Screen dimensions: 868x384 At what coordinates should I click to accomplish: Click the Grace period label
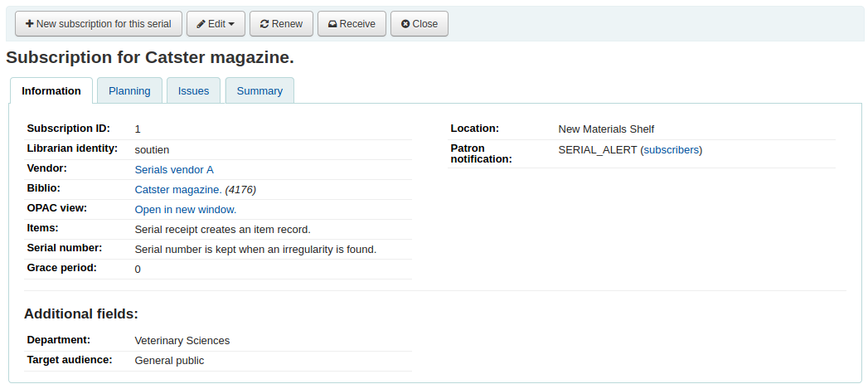pos(62,268)
